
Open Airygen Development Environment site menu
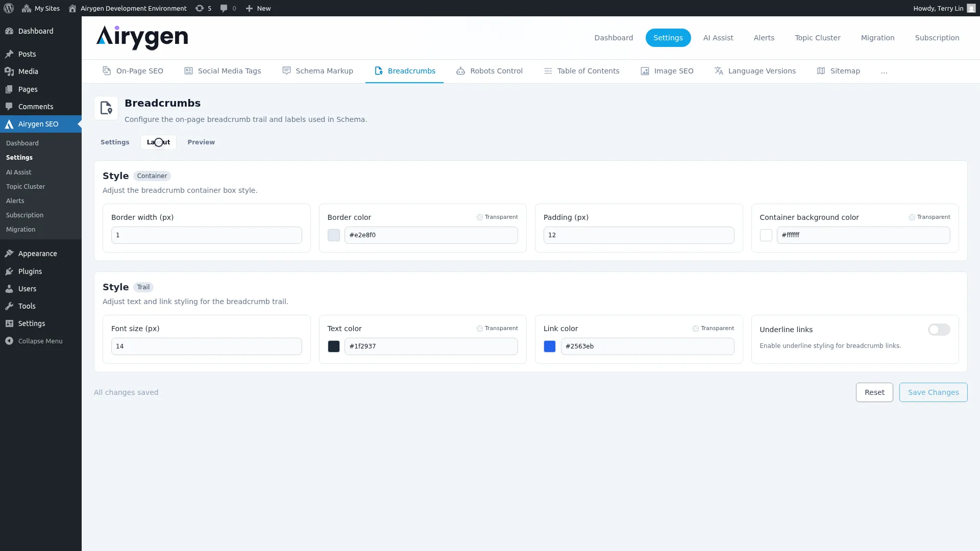[x=128, y=8]
